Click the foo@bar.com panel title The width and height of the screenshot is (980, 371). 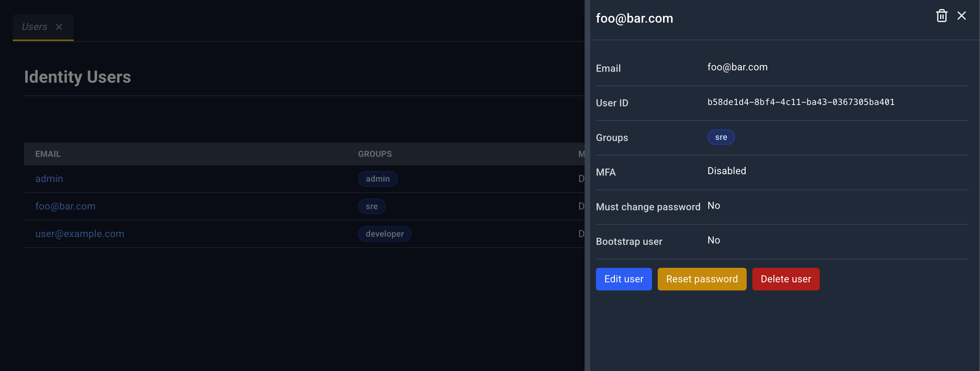tap(634, 18)
